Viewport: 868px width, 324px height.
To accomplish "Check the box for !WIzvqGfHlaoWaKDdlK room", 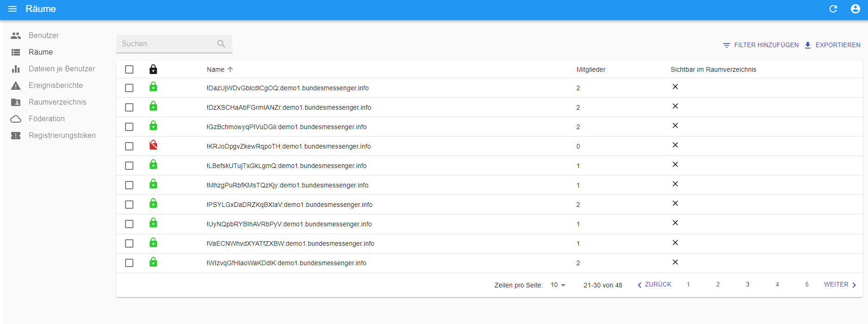I will click(x=129, y=263).
